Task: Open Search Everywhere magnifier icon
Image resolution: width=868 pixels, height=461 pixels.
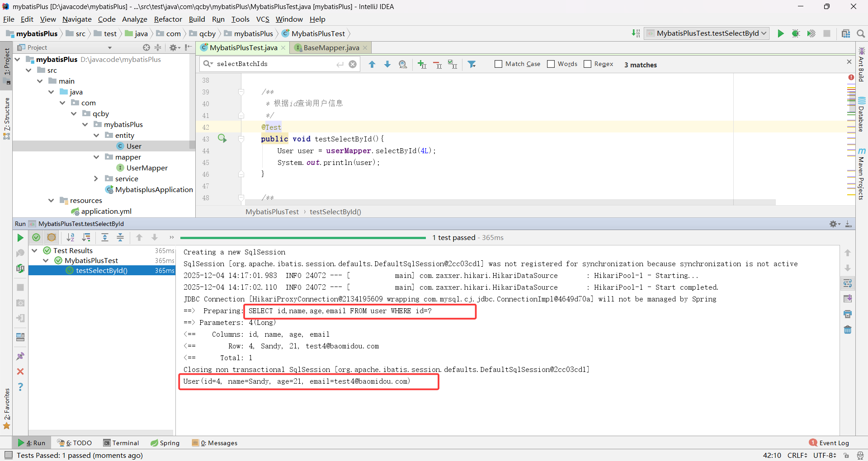Action: click(860, 33)
